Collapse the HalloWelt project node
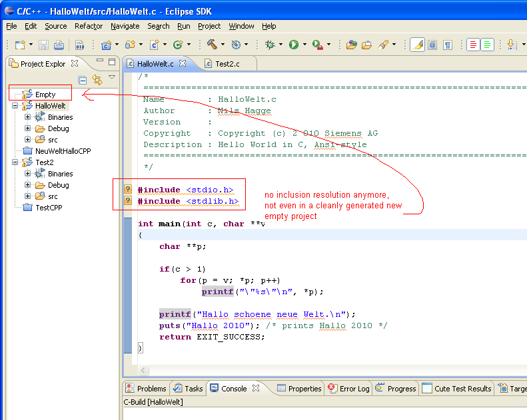527x420 pixels. pos(15,105)
